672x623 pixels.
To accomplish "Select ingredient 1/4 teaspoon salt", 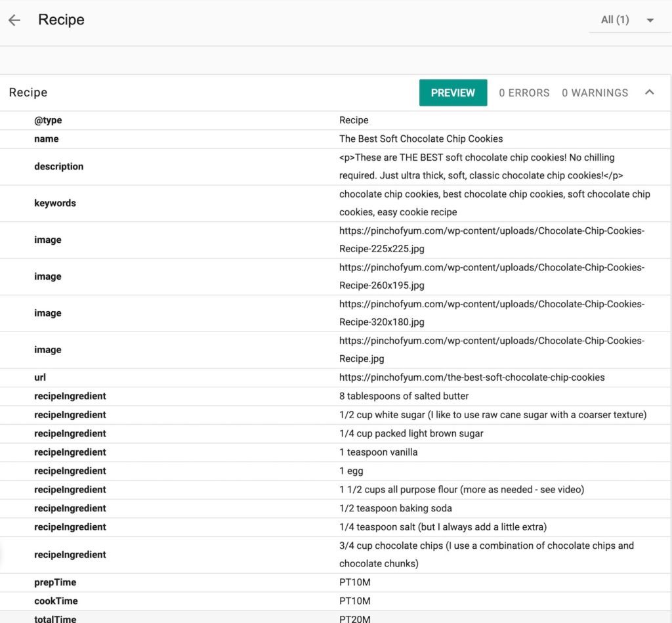I will click(443, 527).
